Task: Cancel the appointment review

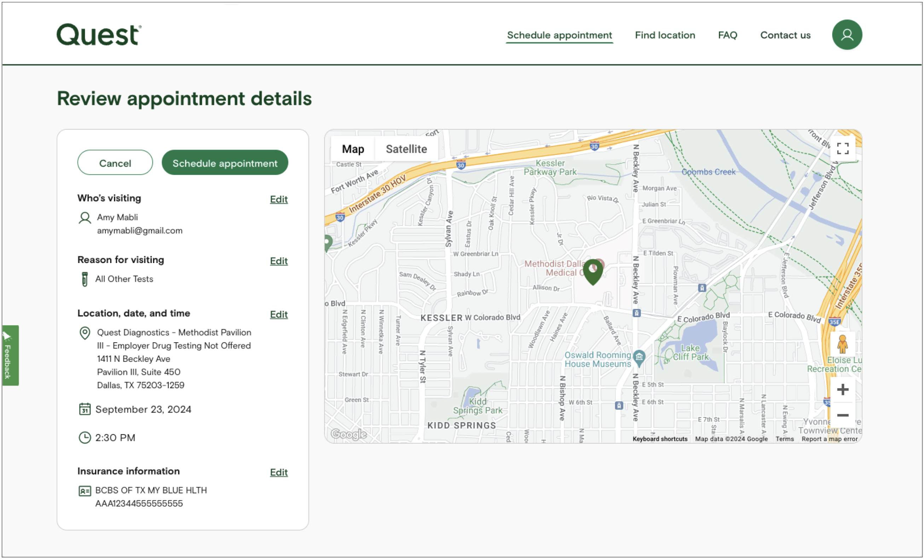Action: (x=115, y=163)
